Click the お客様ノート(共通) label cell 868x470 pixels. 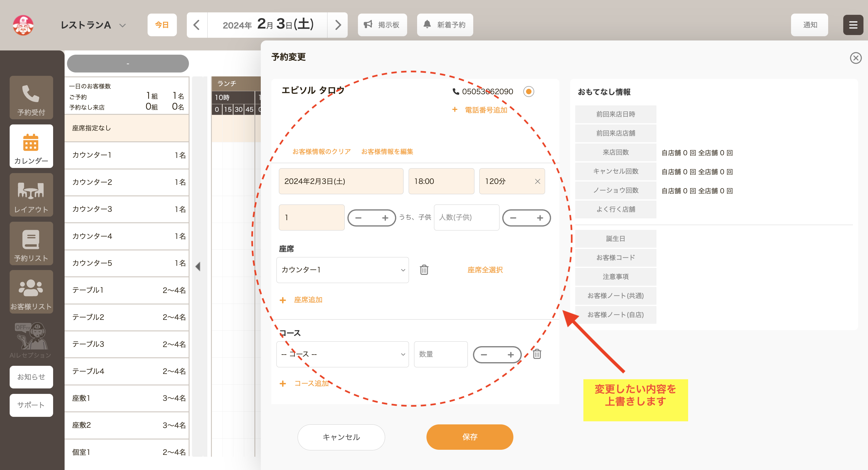point(615,296)
